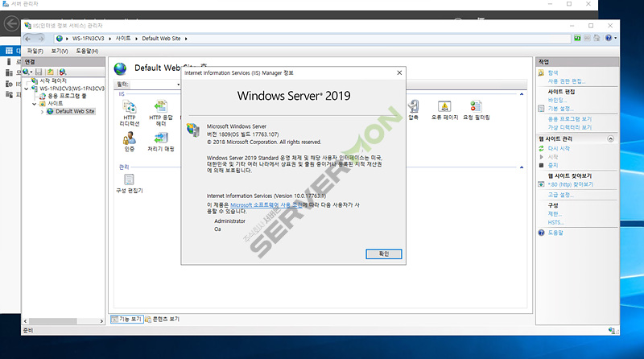
Task: Click 확인 button in the IIS info dialog
Action: pos(384,254)
